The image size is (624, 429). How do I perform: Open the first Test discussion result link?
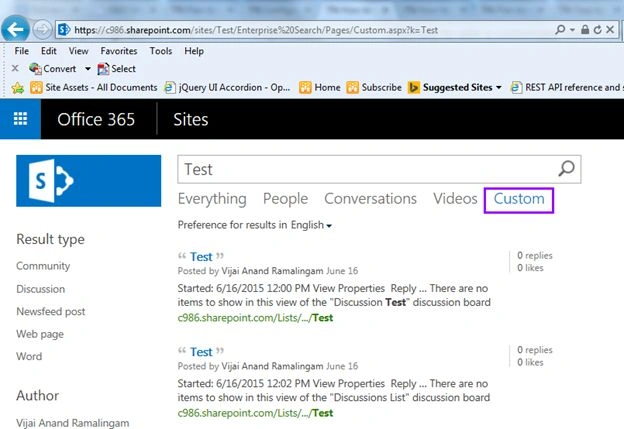201,257
